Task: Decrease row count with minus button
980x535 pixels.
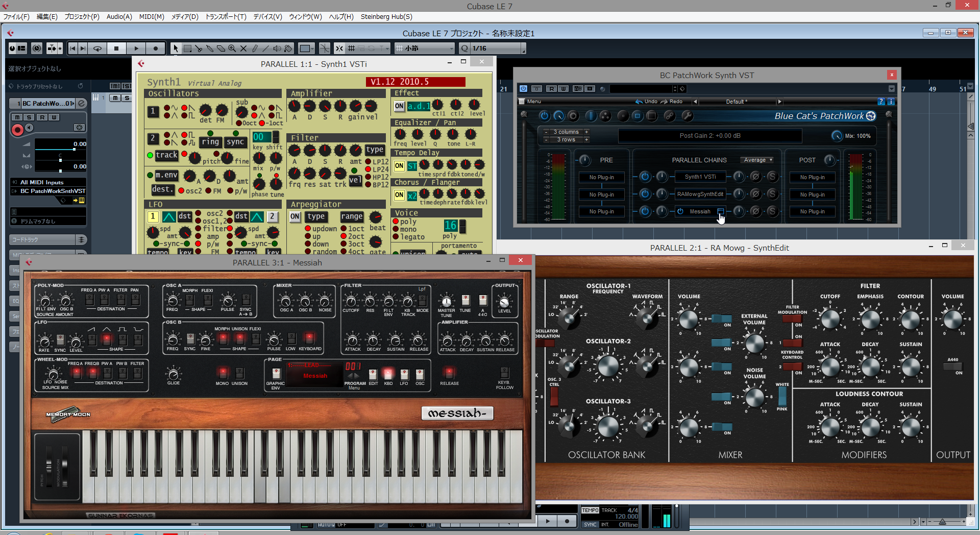Action: pos(546,139)
